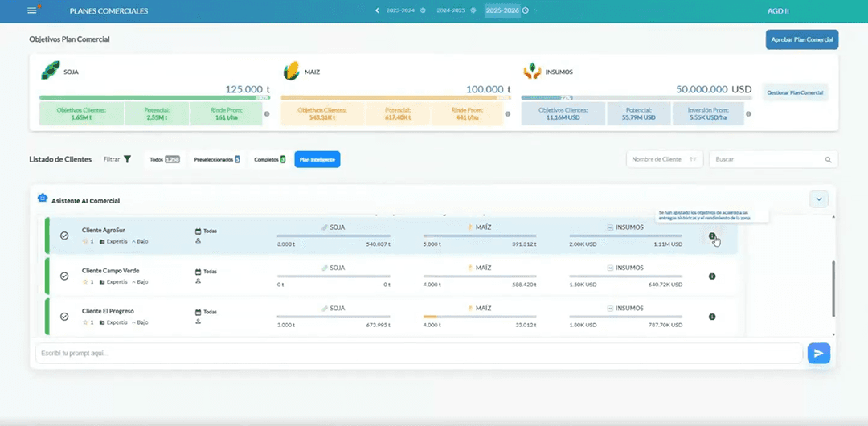Viewport: 868px width, 426px height.
Task: Click the star rating icon on Cliente AgroSur
Action: point(85,241)
